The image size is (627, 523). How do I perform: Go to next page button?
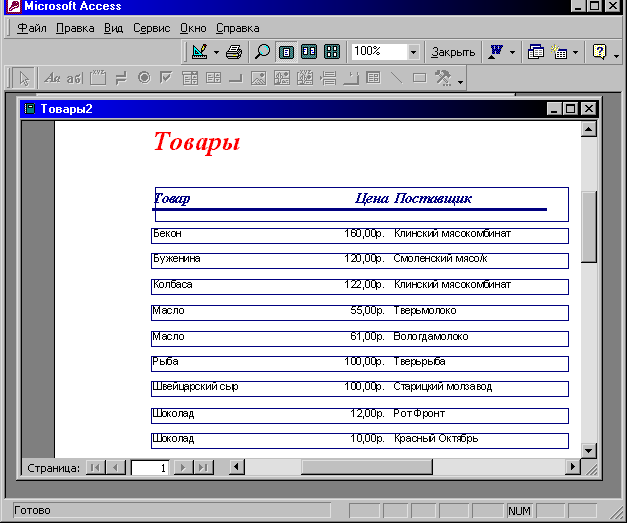[x=183, y=467]
